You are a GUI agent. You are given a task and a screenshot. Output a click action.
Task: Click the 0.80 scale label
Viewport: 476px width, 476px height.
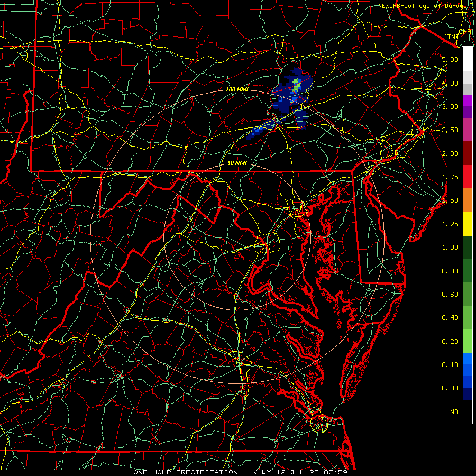tap(450, 271)
